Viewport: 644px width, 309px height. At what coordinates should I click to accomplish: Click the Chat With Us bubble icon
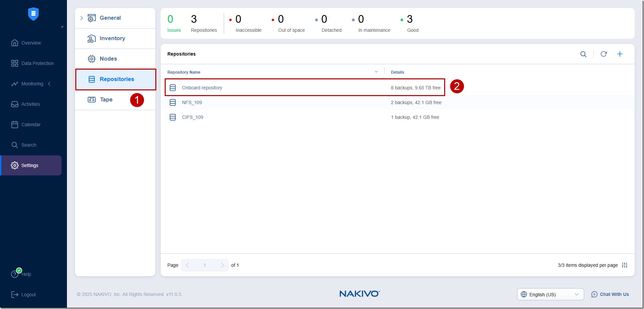(x=594, y=294)
